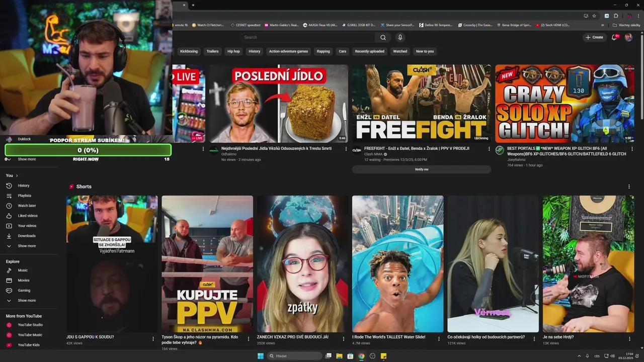Open YouTube Studio in the sidebar
The height and width of the screenshot is (362, 644).
tap(30, 325)
